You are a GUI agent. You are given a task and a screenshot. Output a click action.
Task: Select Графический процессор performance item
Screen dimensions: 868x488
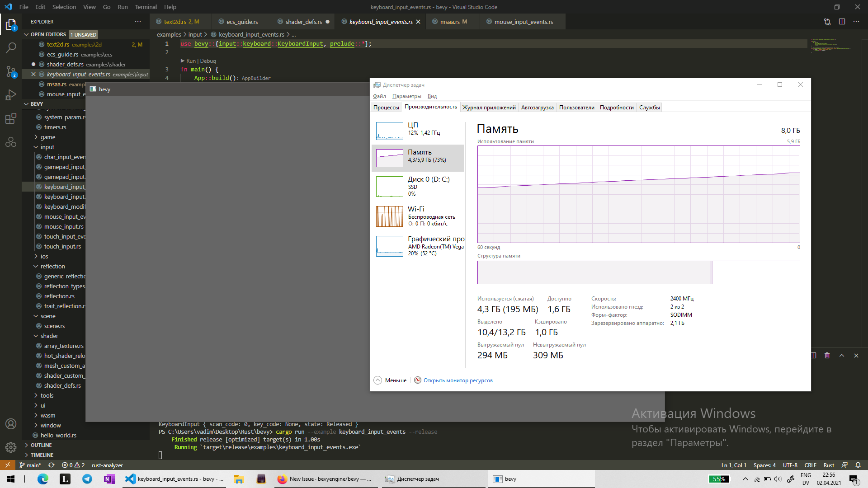pyautogui.click(x=418, y=246)
